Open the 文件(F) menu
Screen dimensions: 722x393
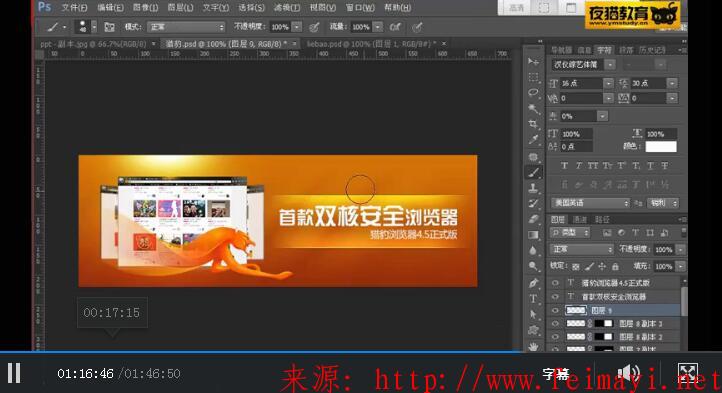pyautogui.click(x=74, y=8)
